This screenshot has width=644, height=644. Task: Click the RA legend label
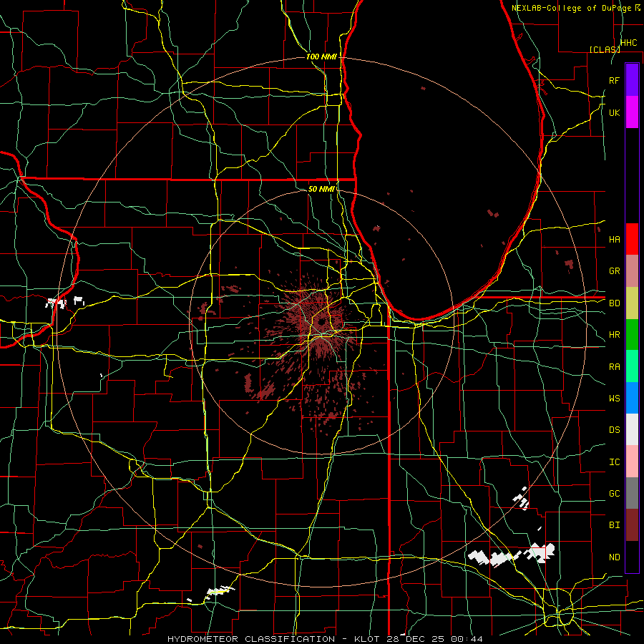coord(614,367)
